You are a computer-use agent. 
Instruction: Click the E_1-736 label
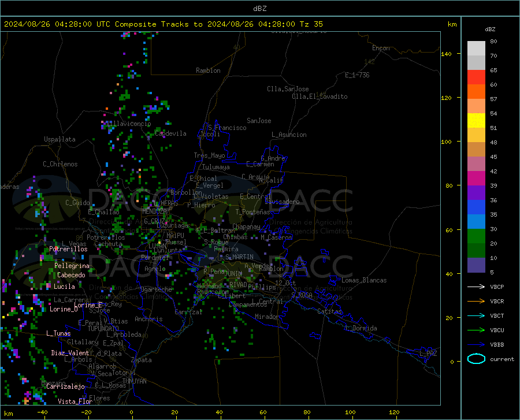(x=357, y=75)
